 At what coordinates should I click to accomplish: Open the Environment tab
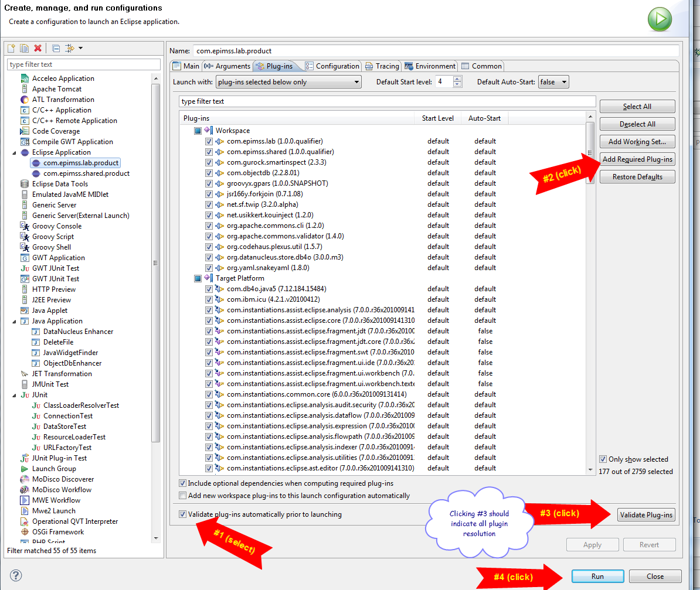pos(430,66)
